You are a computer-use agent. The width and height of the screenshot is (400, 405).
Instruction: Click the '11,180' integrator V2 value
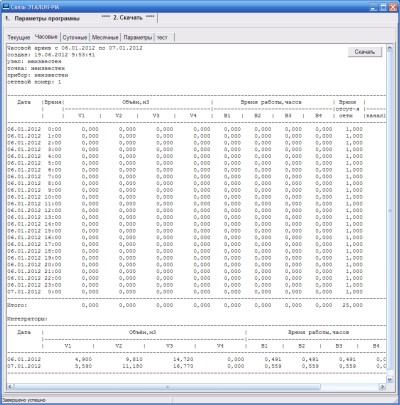point(133,366)
